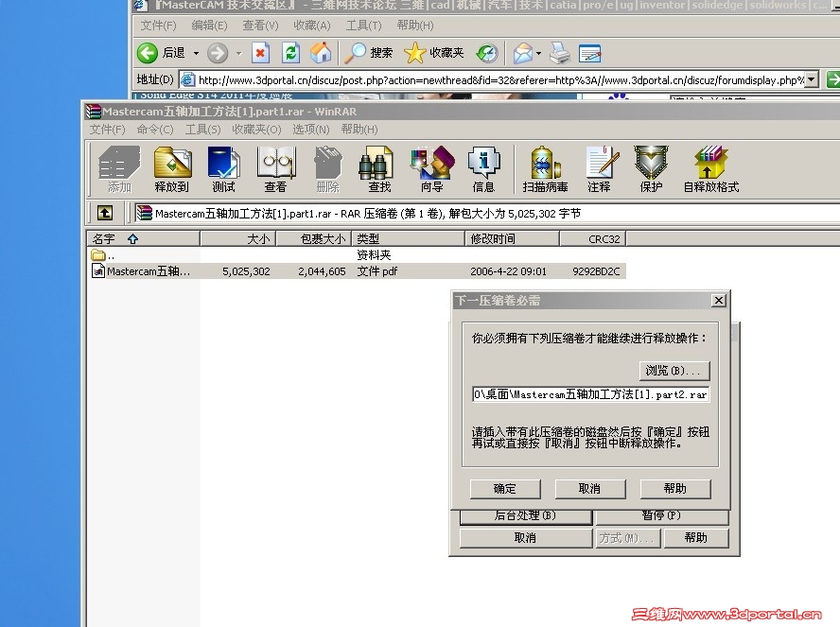Close the 下一压缩卷必需 dialog
The image size is (840, 627).
pos(719,301)
